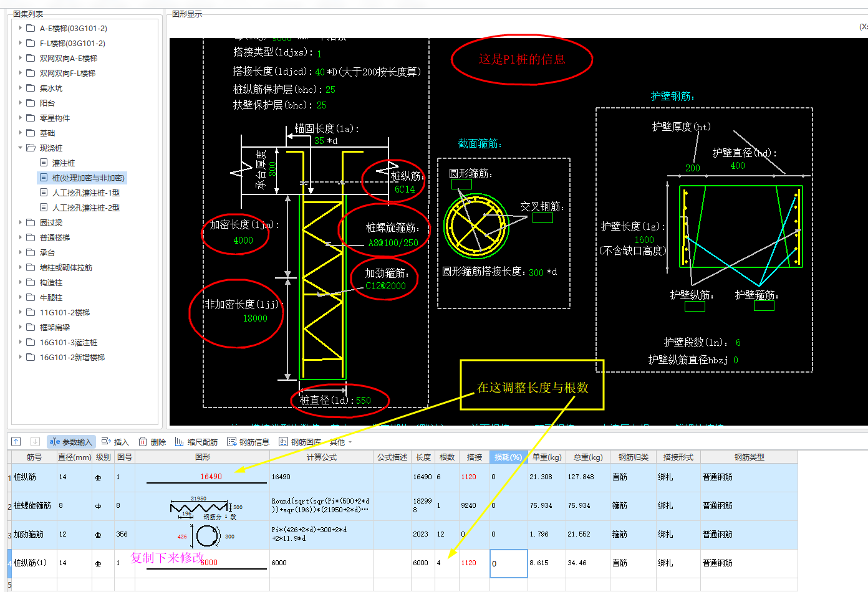Click the 护壁段数 value 6
The image size is (868, 592).
(738, 343)
